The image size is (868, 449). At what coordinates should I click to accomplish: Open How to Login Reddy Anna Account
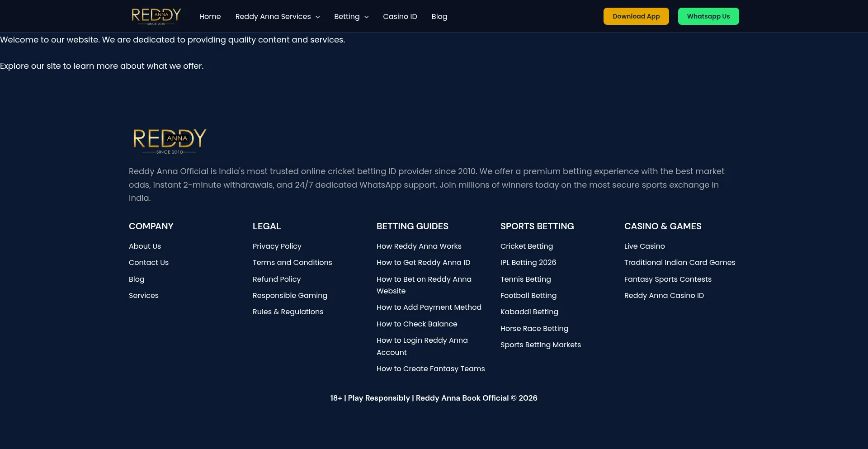point(422,346)
